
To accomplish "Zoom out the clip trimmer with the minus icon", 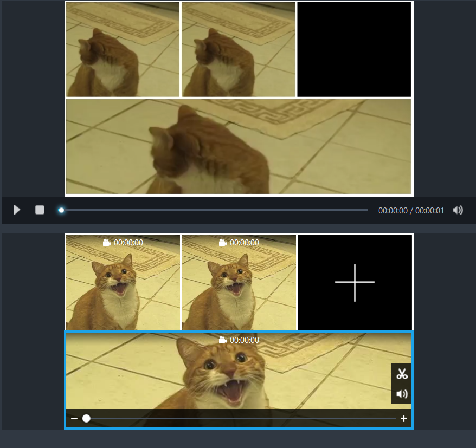I will 75,418.
